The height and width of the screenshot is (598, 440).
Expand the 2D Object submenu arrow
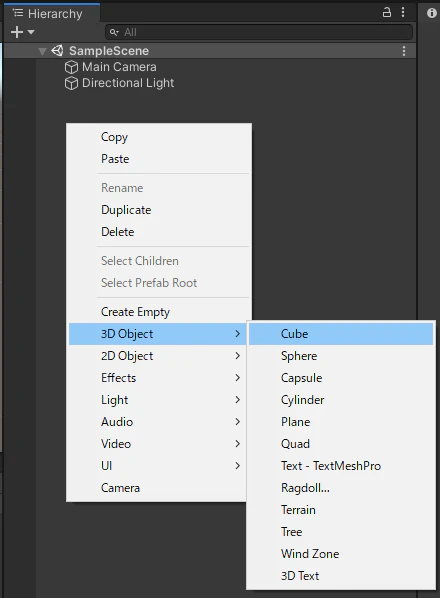pyautogui.click(x=238, y=356)
